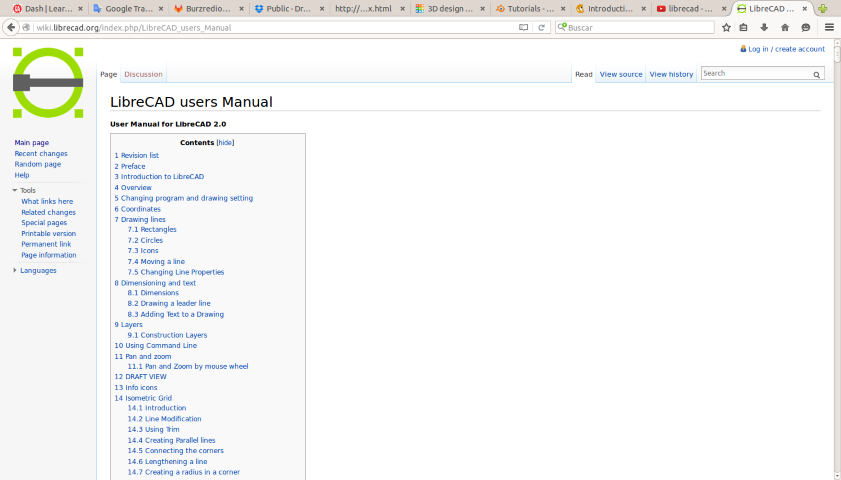Select the Read tab

point(584,75)
